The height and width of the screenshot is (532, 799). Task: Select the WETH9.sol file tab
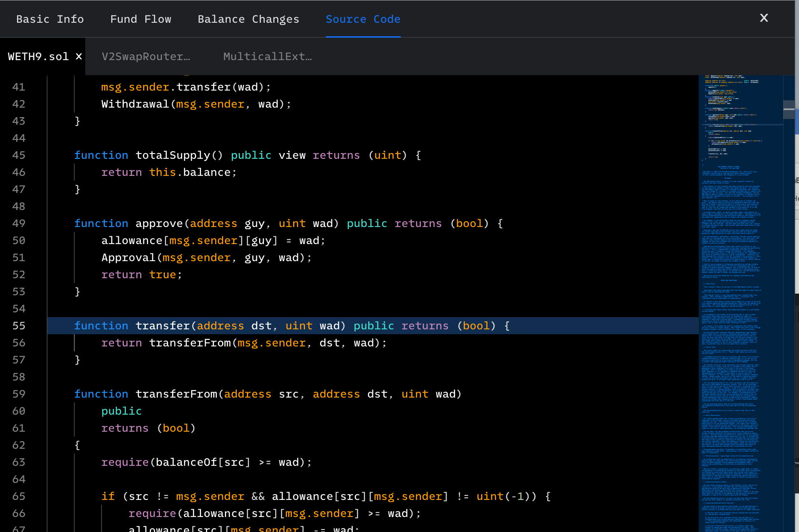pos(38,56)
